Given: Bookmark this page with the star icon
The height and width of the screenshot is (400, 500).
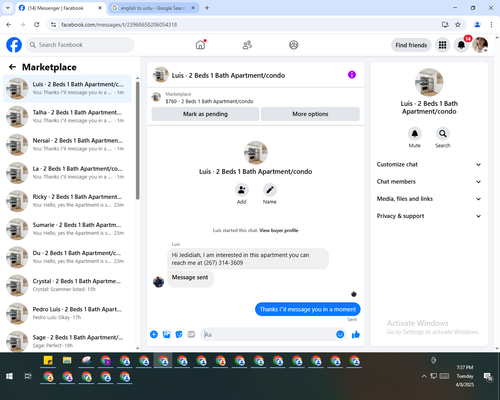Looking at the screenshot, I should point(458,25).
